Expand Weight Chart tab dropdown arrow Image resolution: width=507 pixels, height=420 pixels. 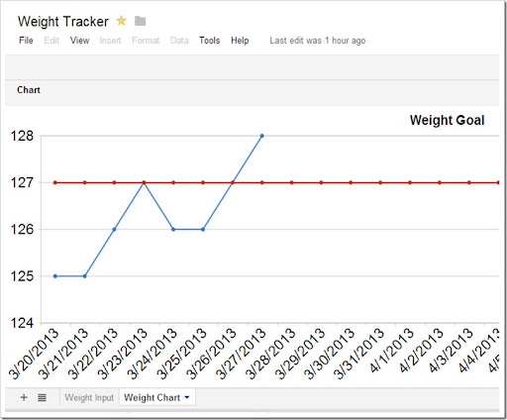click(x=187, y=397)
